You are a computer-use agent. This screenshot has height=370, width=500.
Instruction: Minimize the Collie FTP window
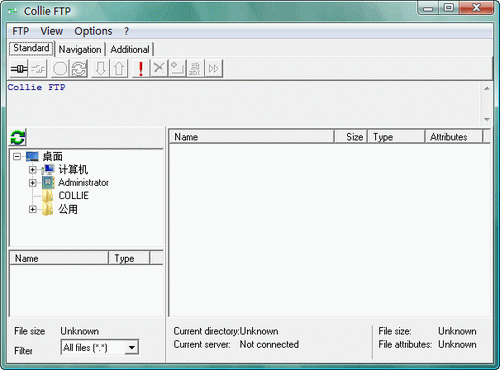428,8
